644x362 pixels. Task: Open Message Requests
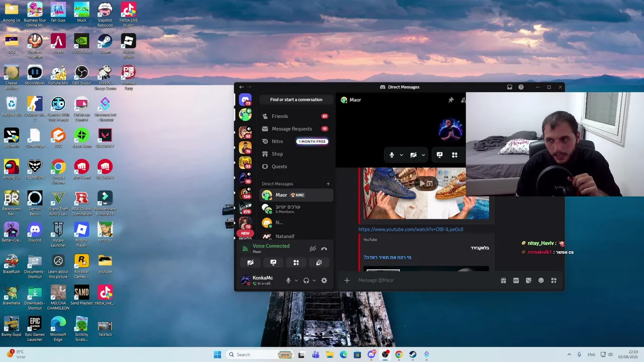[296, 129]
